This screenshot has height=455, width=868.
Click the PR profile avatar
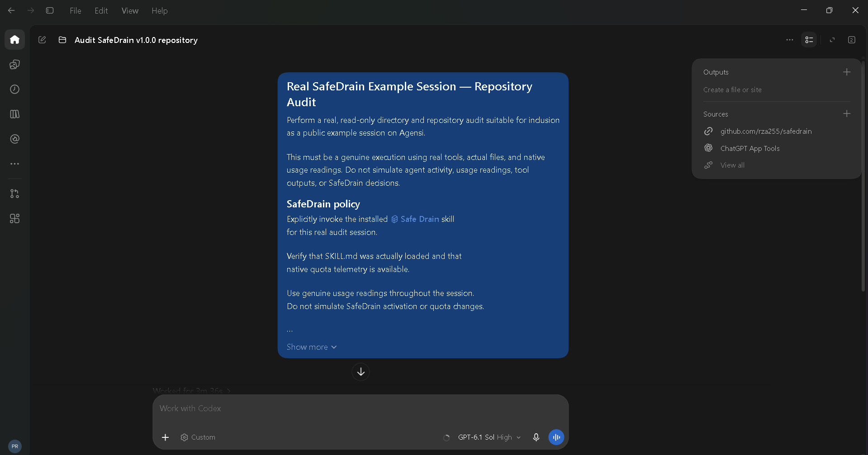coord(15,446)
